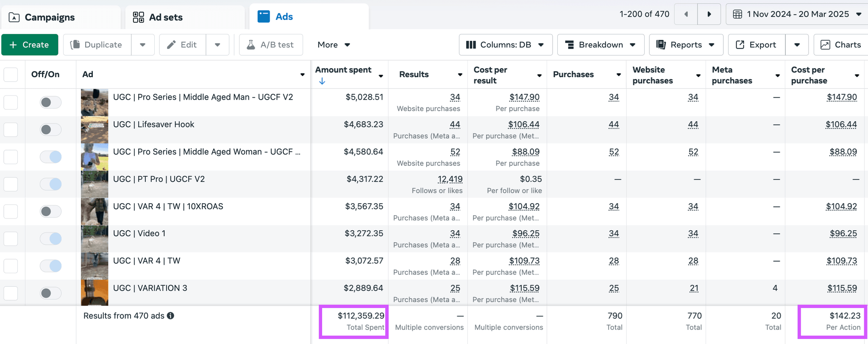Click the Export icon button

point(740,45)
